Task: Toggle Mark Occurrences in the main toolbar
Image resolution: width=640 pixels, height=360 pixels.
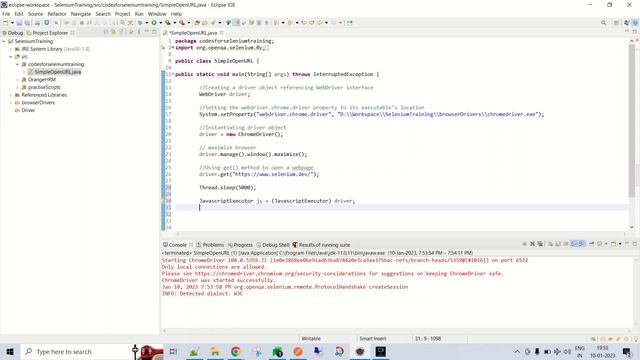Action: pyautogui.click(x=236, y=23)
